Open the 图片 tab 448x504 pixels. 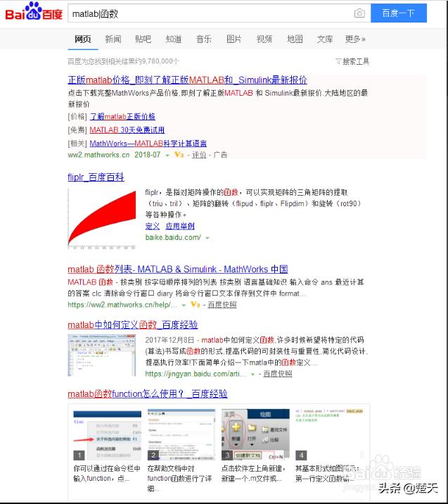coord(233,39)
